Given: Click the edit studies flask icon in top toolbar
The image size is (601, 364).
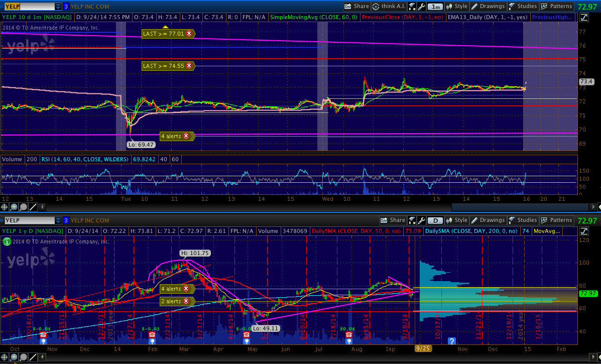Looking at the screenshot, I should 412,7.
